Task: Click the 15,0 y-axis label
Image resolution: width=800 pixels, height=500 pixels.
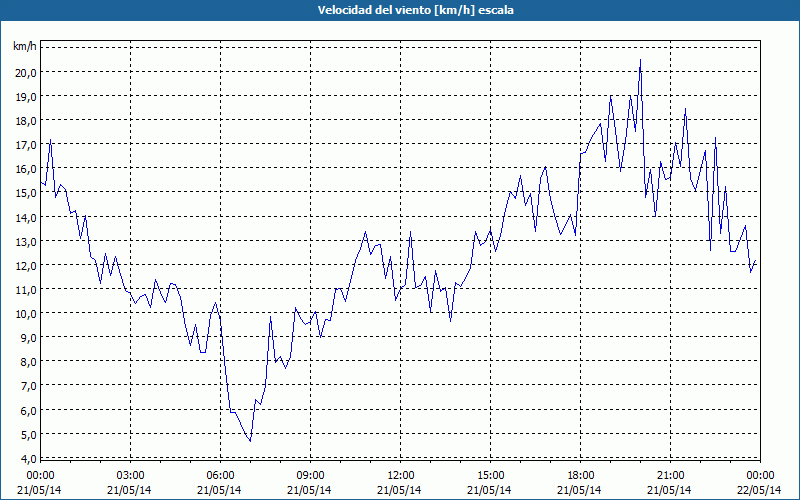Action: (x=26, y=193)
